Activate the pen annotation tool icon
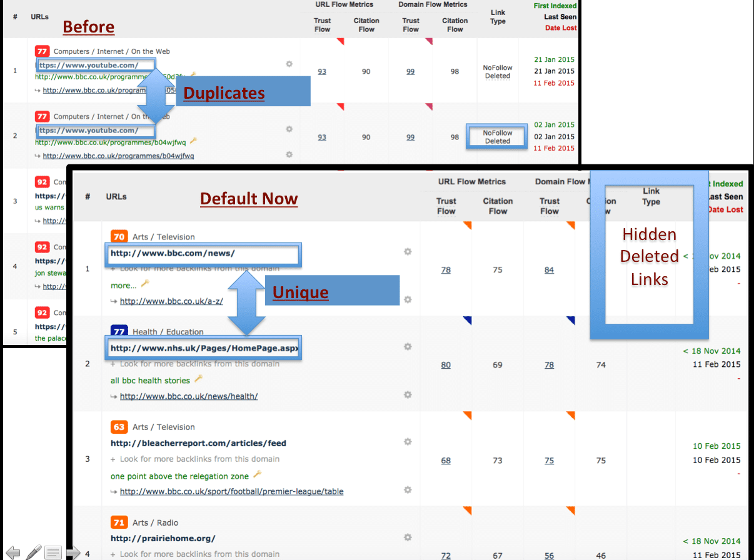The height and width of the screenshot is (560, 754). coord(34,552)
